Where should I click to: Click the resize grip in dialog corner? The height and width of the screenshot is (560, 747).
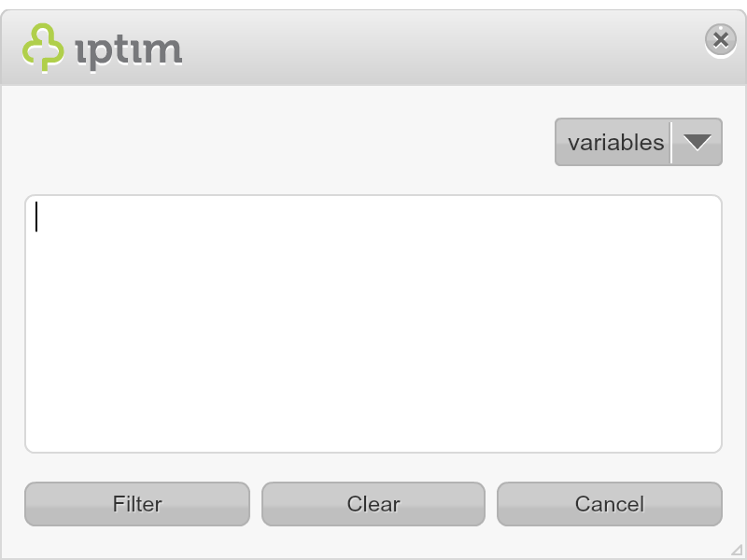[x=737, y=550]
